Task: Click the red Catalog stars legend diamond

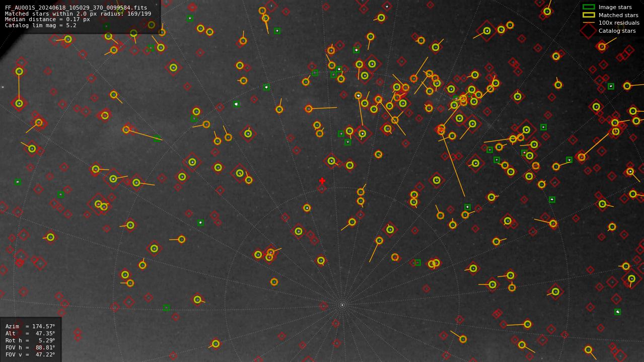Action: click(589, 31)
